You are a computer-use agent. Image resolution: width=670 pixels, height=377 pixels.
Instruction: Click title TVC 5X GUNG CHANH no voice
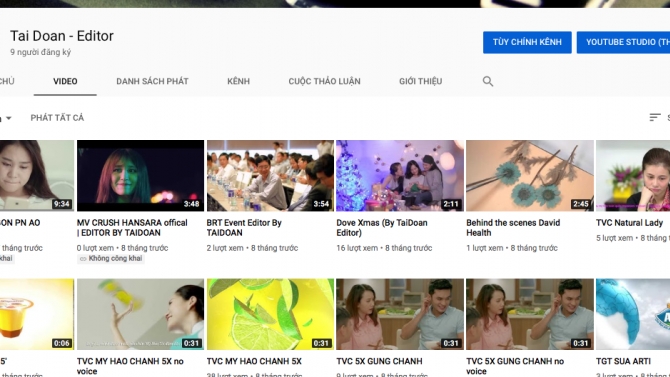tap(515, 366)
